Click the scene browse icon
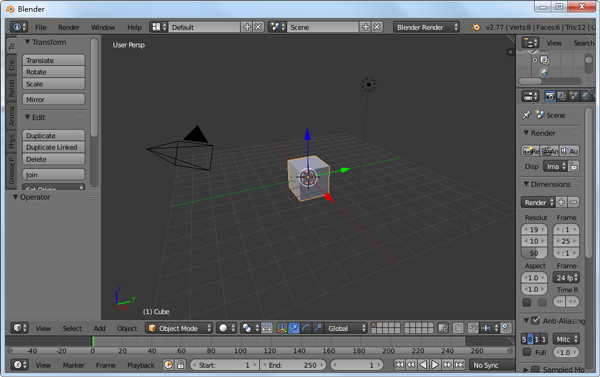 277,27
